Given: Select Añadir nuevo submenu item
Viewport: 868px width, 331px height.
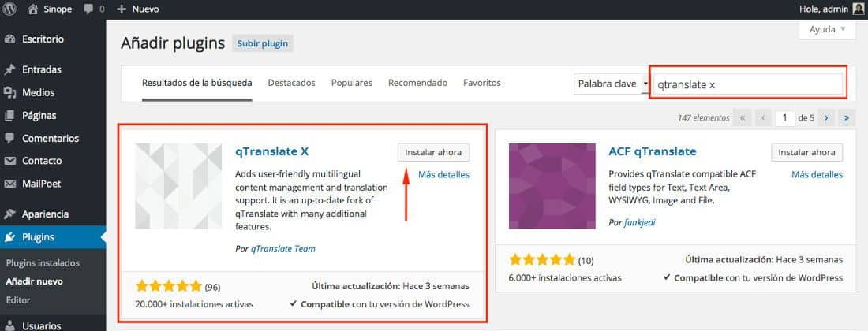Looking at the screenshot, I should [x=34, y=281].
